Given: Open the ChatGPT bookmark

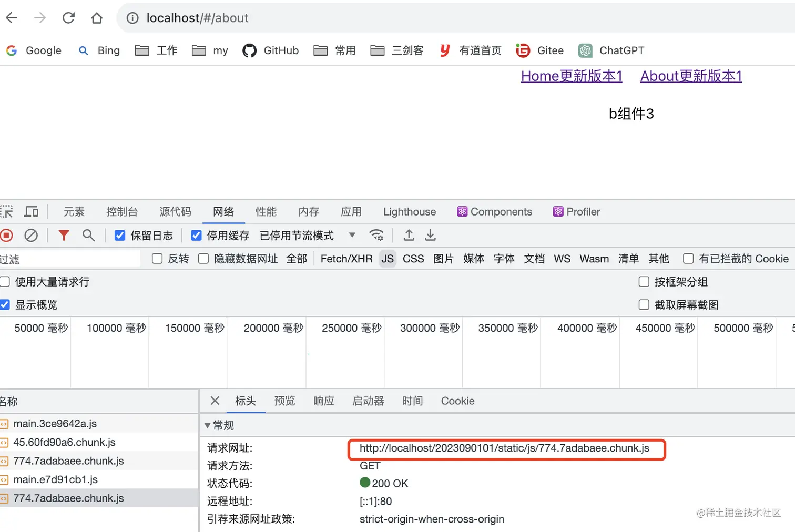Looking at the screenshot, I should 611,50.
